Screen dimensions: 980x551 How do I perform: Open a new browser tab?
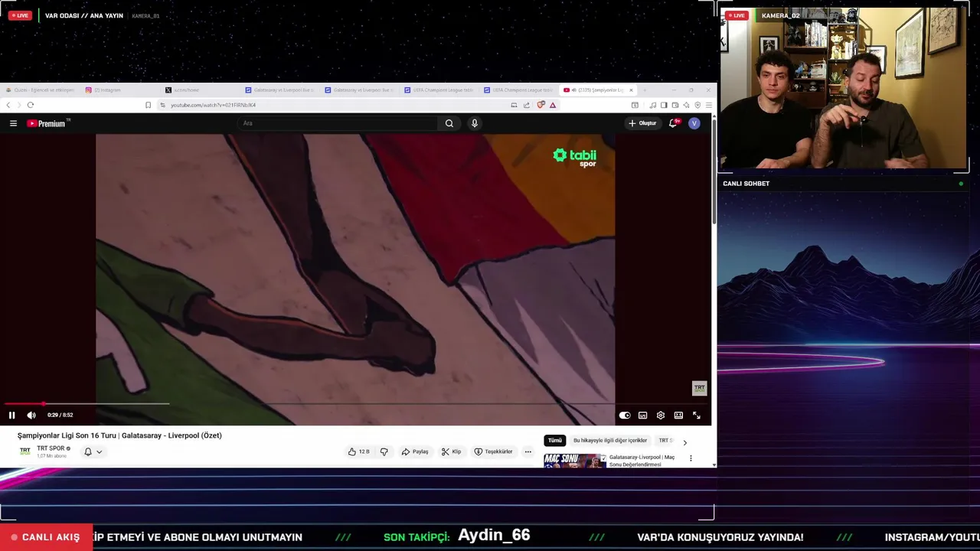pyautogui.click(x=645, y=90)
